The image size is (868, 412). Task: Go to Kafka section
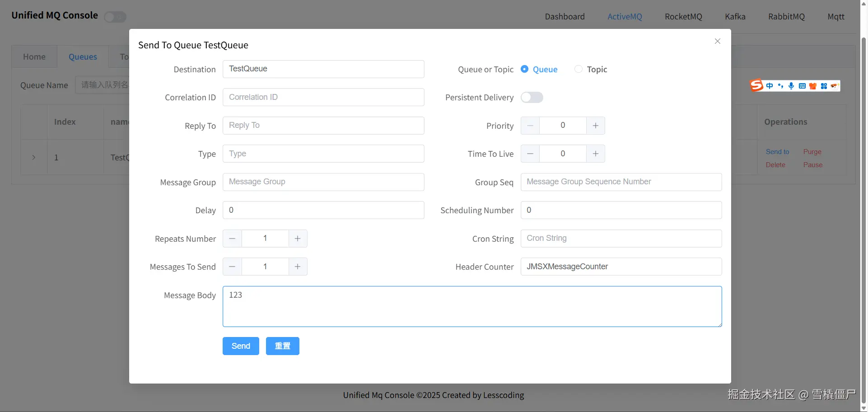(735, 17)
